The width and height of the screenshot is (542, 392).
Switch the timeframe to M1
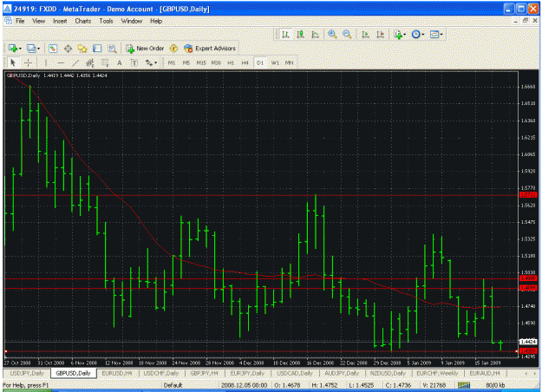pos(172,62)
